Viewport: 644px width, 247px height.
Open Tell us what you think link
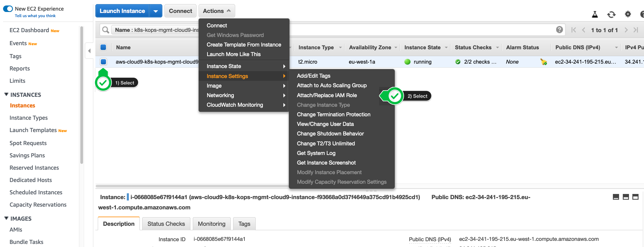pyautogui.click(x=35, y=16)
